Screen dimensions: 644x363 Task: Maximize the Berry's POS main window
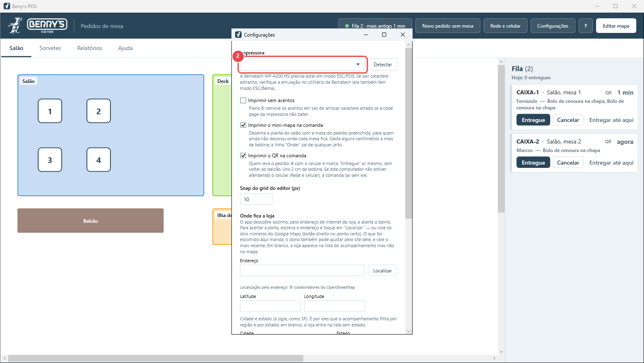click(616, 6)
